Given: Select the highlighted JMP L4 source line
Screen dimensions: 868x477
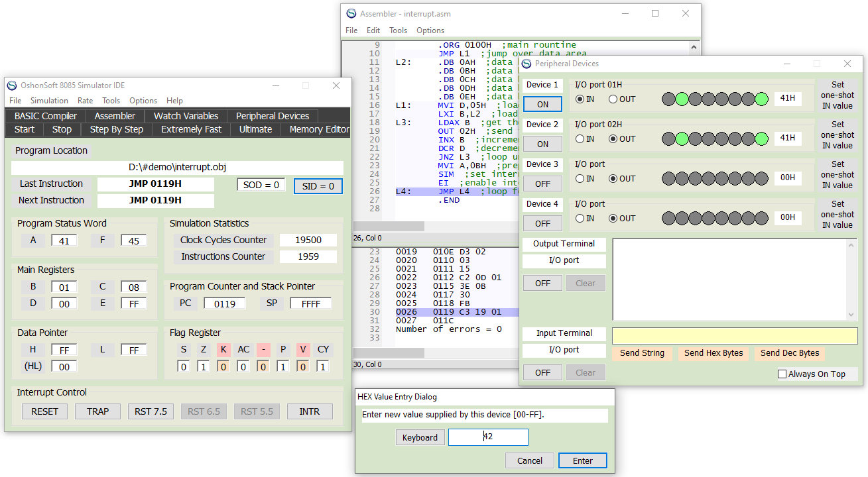Looking at the screenshot, I should tap(457, 191).
